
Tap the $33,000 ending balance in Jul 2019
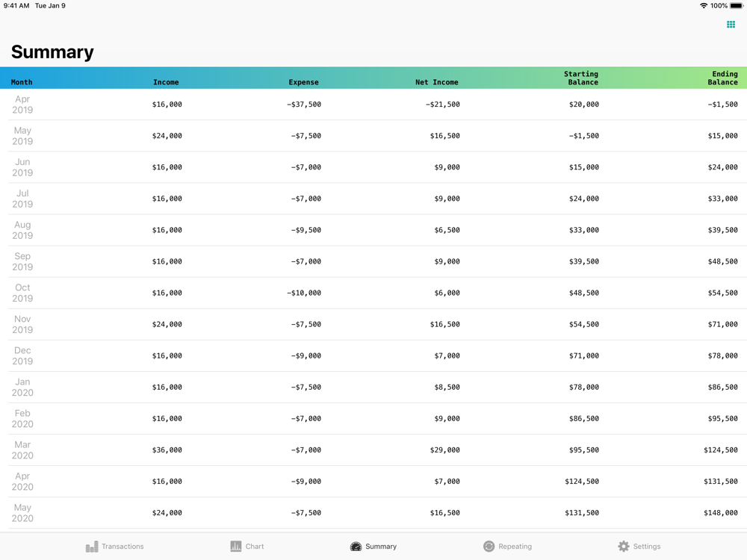(x=722, y=199)
